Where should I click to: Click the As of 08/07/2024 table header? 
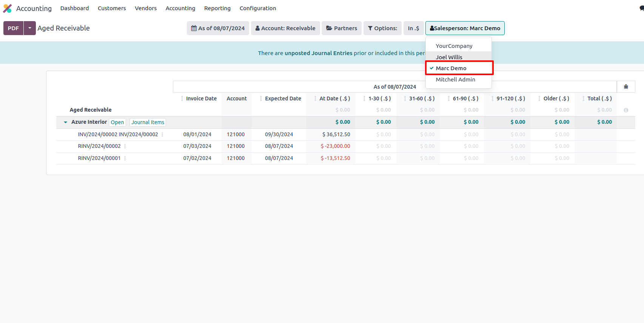pos(395,87)
